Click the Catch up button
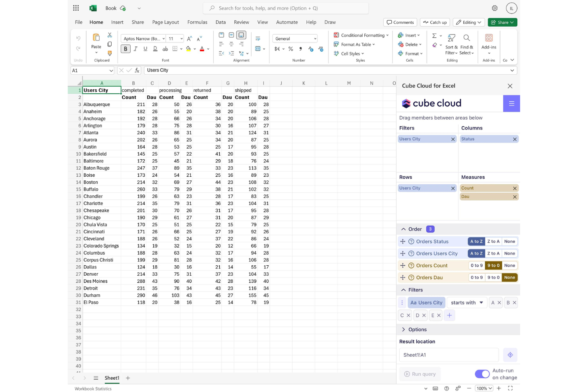 [435, 22]
